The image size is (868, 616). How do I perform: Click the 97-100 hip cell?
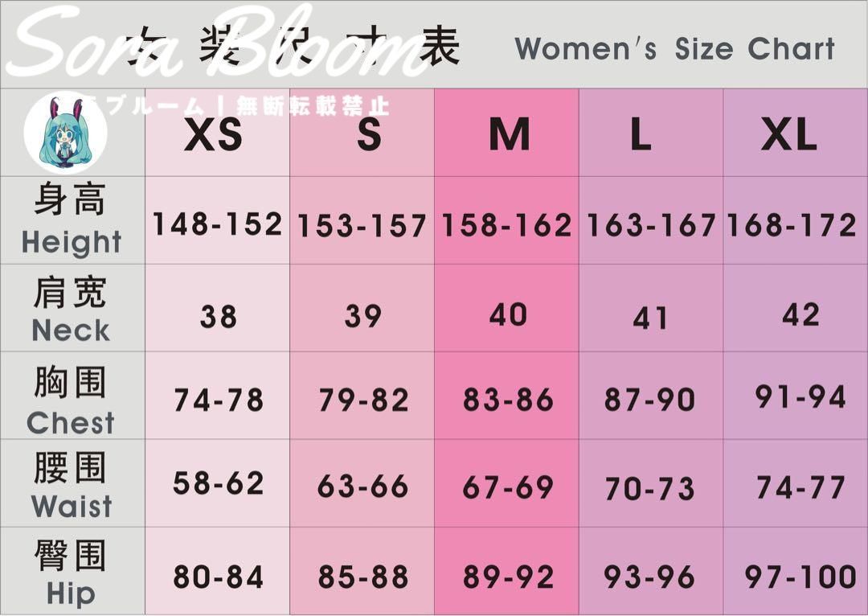tap(796, 571)
